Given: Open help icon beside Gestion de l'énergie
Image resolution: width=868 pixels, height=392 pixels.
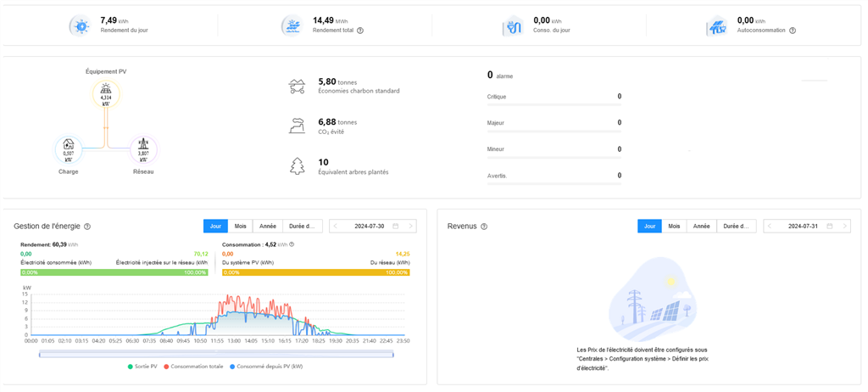Looking at the screenshot, I should (x=87, y=227).
